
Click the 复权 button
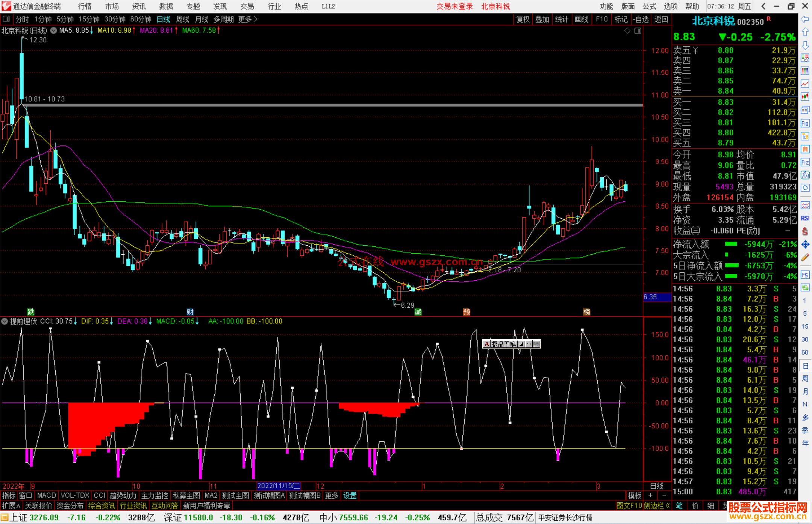pos(523,19)
